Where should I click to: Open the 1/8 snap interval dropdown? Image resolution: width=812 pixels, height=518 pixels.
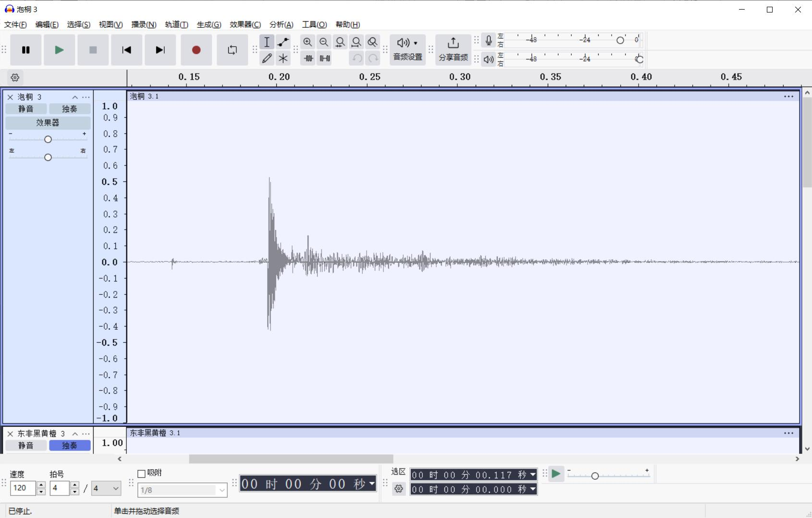pos(182,490)
